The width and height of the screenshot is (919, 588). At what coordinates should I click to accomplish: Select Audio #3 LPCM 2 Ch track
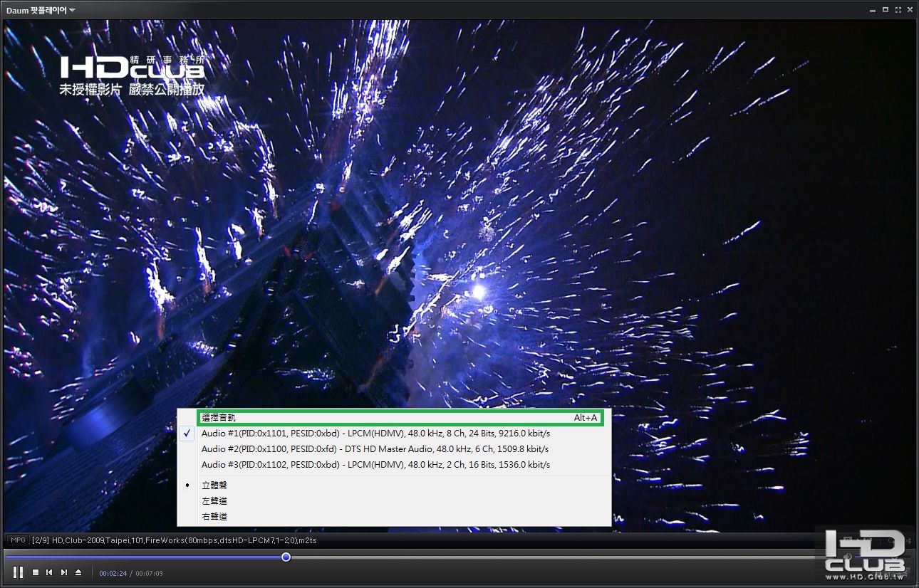tap(394, 465)
